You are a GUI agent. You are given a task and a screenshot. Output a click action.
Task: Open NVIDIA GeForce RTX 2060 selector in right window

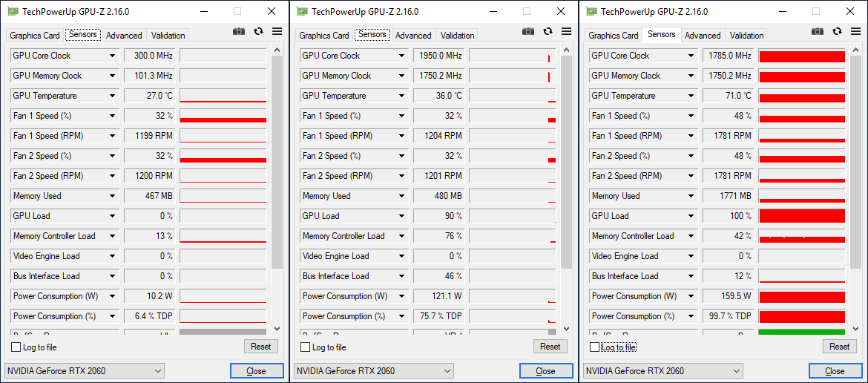coord(663,370)
